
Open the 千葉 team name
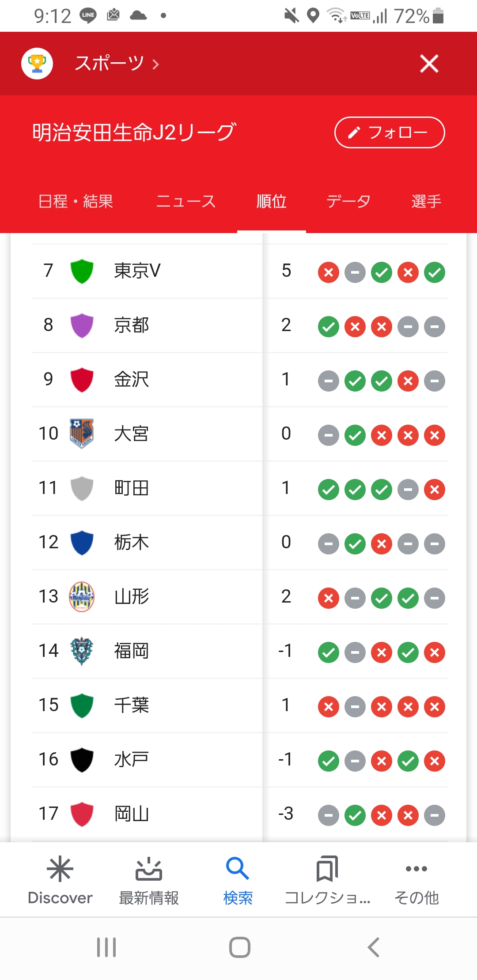click(x=132, y=705)
